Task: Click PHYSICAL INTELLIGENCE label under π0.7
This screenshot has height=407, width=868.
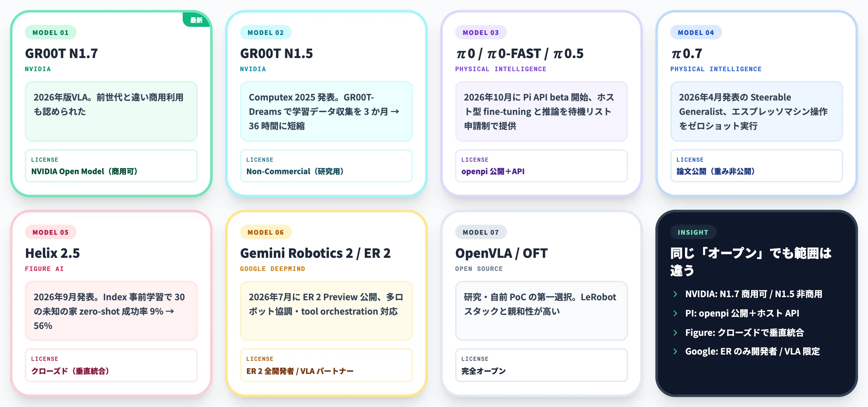Action: click(x=716, y=69)
